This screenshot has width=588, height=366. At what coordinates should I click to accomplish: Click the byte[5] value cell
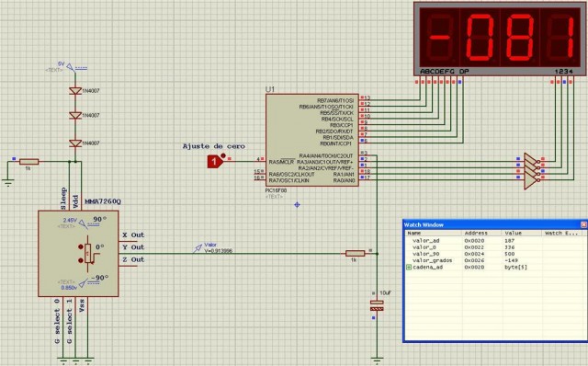point(515,268)
